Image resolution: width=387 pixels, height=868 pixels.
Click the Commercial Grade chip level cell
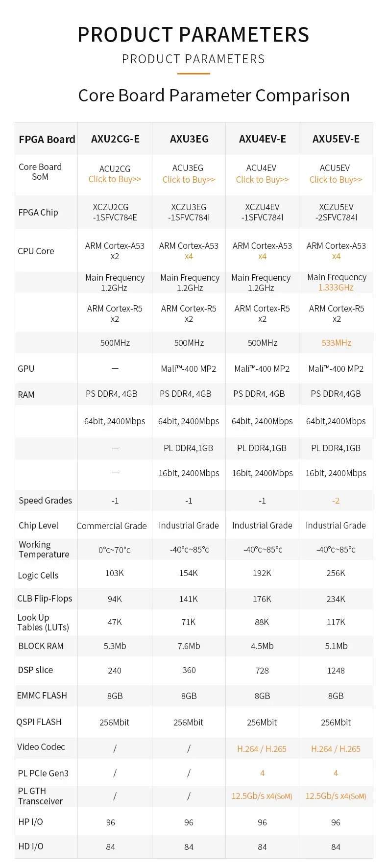112,526
